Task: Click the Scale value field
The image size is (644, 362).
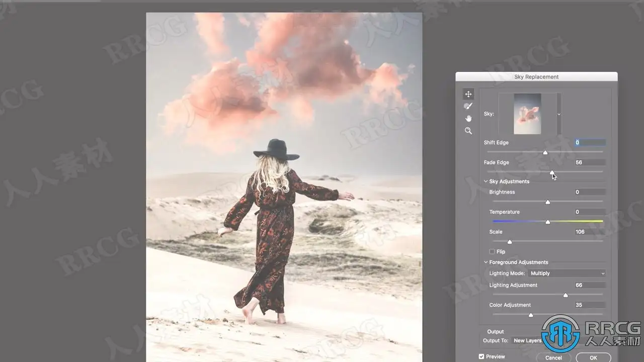Action: [590, 232]
